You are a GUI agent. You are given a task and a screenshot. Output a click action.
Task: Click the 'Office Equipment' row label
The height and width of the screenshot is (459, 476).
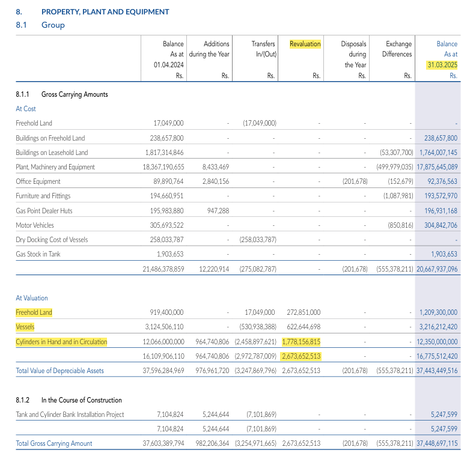[x=38, y=181]
